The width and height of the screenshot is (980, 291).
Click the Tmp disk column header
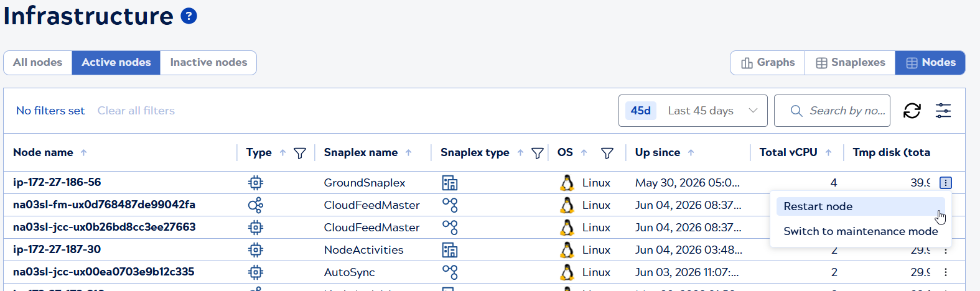tap(892, 152)
